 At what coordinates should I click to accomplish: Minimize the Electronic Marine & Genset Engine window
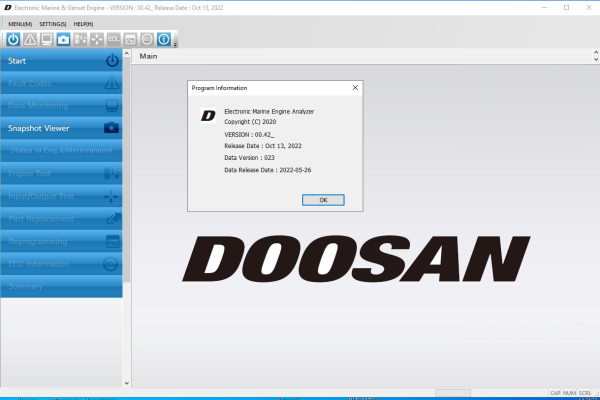tap(544, 8)
